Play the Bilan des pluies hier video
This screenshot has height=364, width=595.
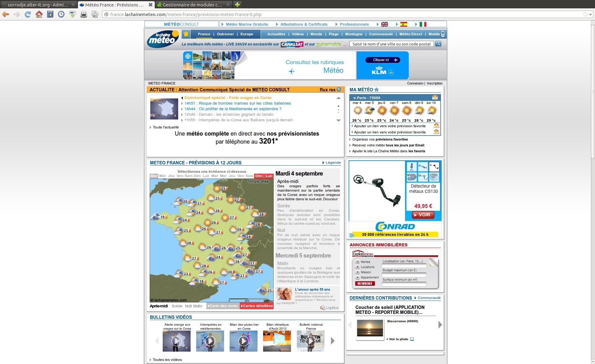(x=244, y=341)
